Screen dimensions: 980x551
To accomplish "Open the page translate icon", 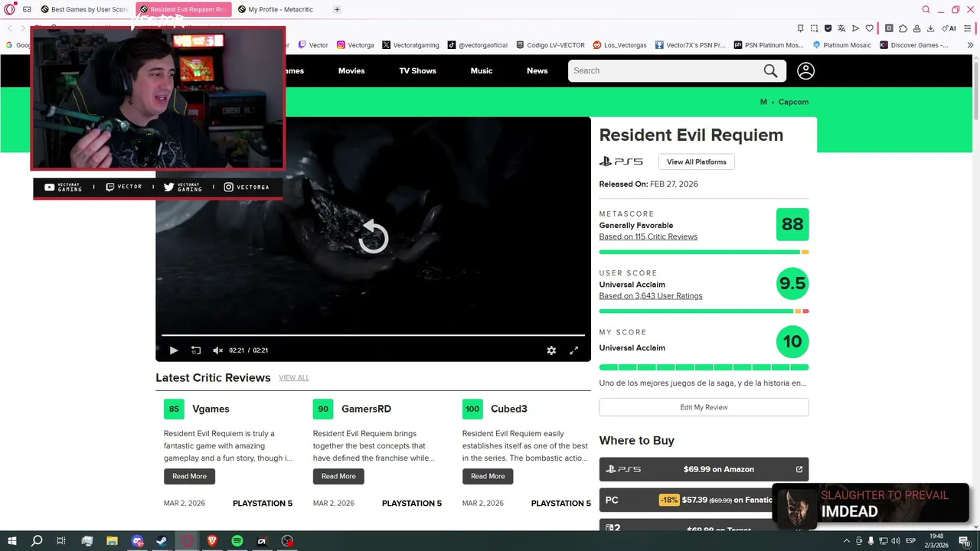I will coord(841,28).
